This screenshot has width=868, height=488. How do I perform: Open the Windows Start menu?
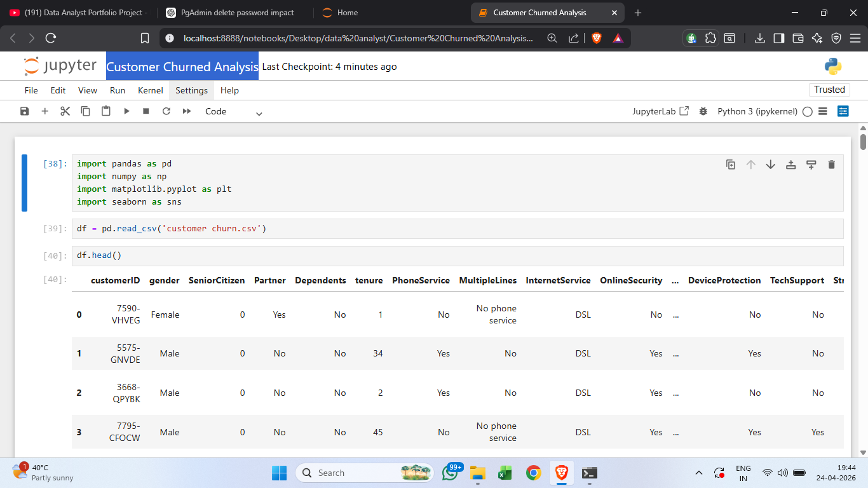click(x=279, y=473)
